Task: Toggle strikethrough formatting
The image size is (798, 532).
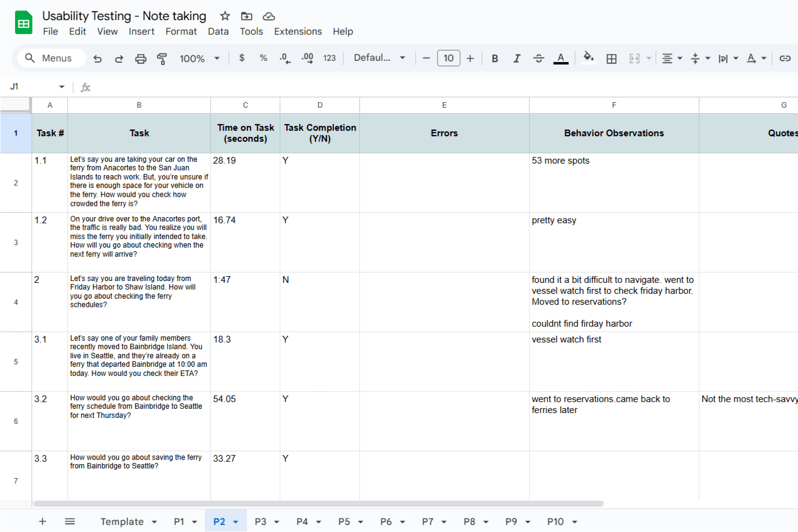Action: 539,58
